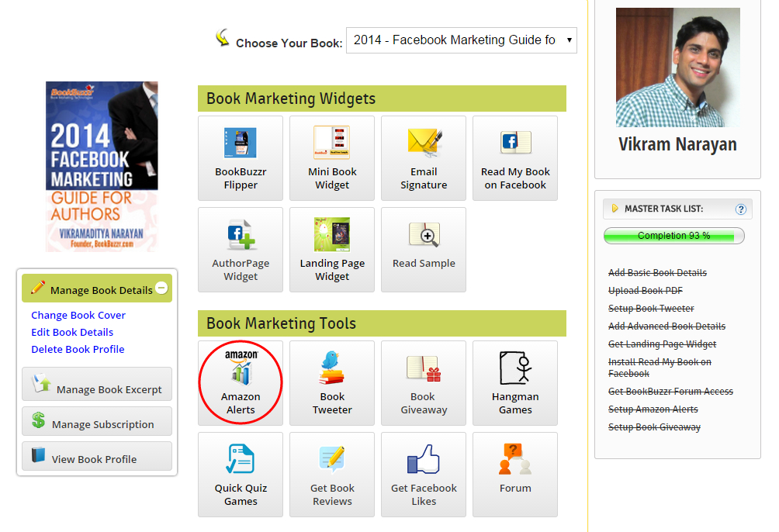This screenshot has width=779, height=532.
Task: Click the Delete Book Profile link
Action: [x=78, y=349]
